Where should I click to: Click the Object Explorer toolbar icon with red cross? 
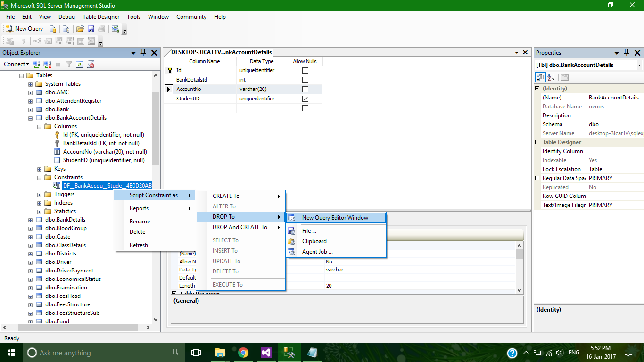point(91,64)
